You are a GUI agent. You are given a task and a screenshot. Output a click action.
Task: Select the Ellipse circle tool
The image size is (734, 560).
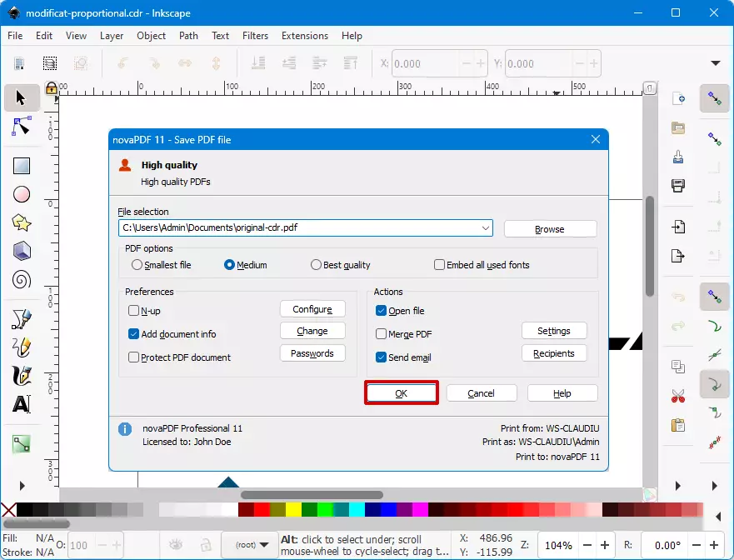pyautogui.click(x=22, y=194)
